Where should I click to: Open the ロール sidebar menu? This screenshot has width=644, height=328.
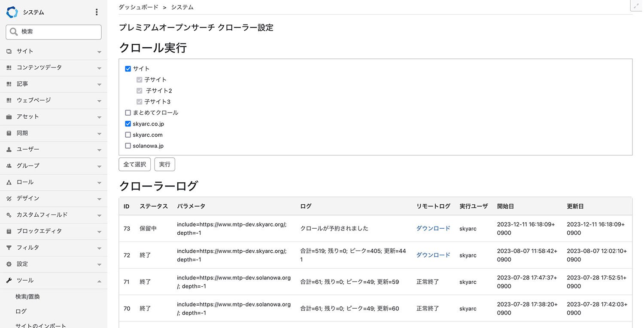pyautogui.click(x=54, y=182)
